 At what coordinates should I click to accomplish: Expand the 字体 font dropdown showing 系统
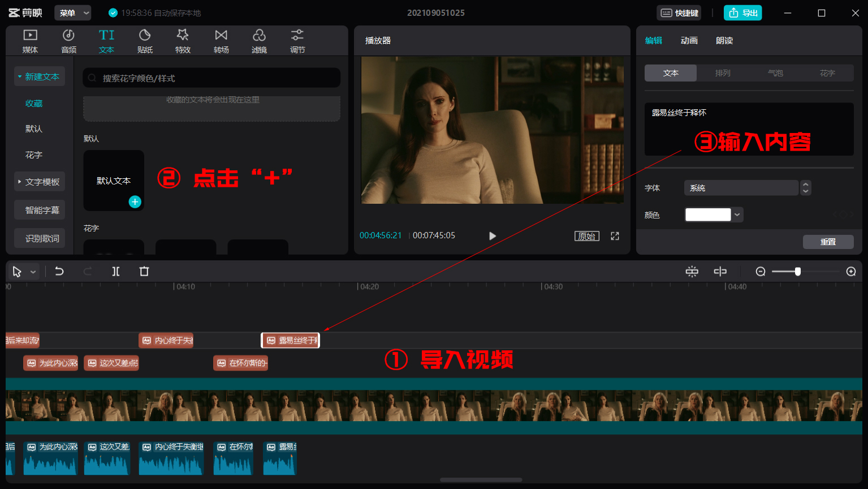(x=805, y=187)
